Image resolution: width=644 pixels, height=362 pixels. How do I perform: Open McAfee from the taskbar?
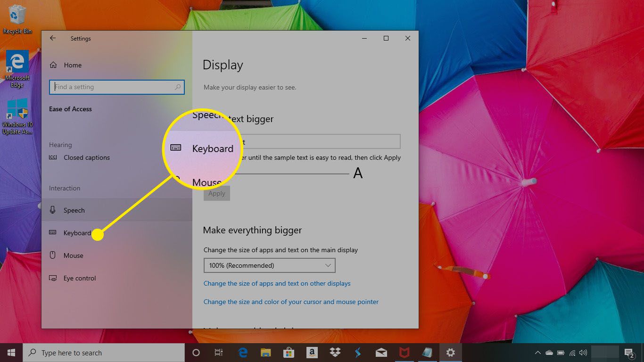pos(405,353)
